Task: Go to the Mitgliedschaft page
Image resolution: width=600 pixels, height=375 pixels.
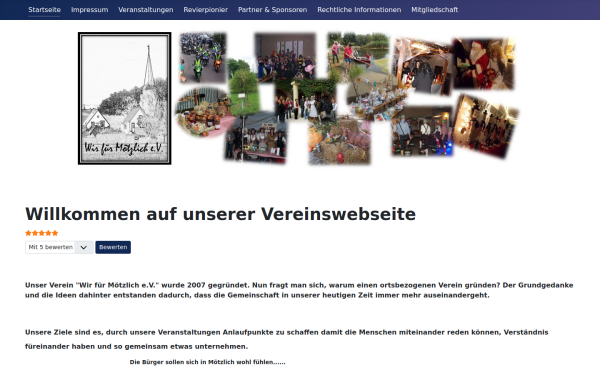Action: (435, 10)
